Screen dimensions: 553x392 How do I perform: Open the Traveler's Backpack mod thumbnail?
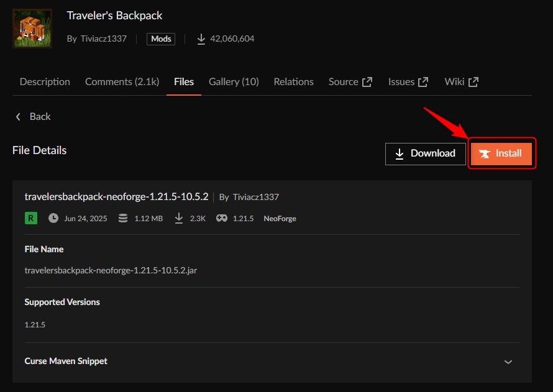coord(32,28)
